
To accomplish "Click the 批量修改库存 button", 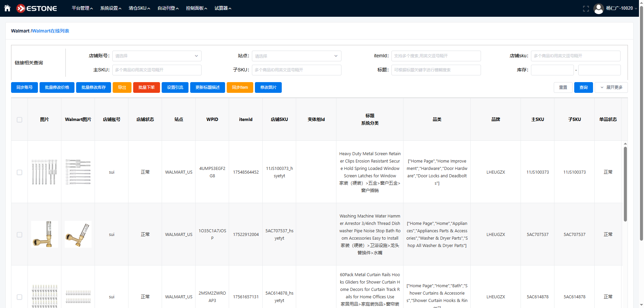I will [94, 87].
